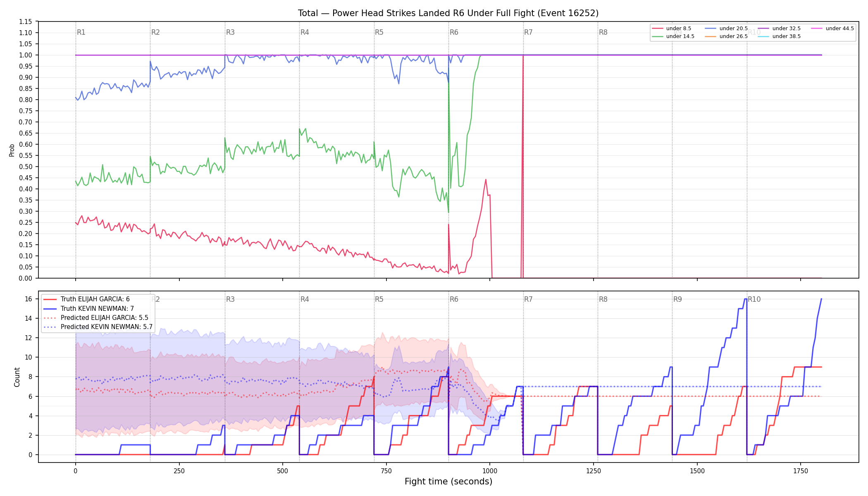The height and width of the screenshot is (496, 868).
Task: Click the 12 tick on the Count axis
Action: tap(29, 338)
